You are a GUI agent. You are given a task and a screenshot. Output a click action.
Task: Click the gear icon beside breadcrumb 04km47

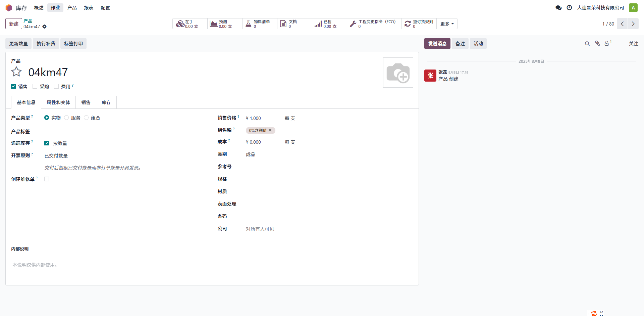(44, 27)
